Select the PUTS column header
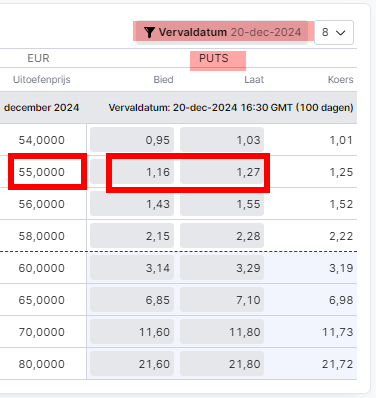 (214, 58)
